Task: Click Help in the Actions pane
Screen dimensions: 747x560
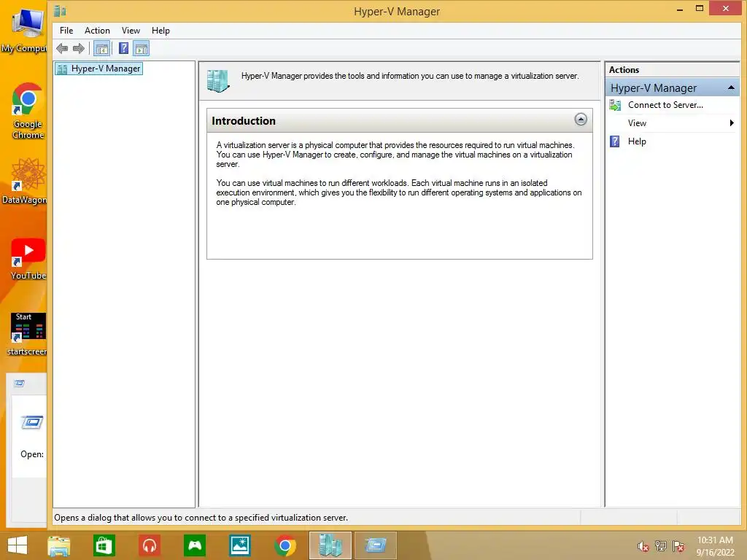Action: click(x=636, y=141)
